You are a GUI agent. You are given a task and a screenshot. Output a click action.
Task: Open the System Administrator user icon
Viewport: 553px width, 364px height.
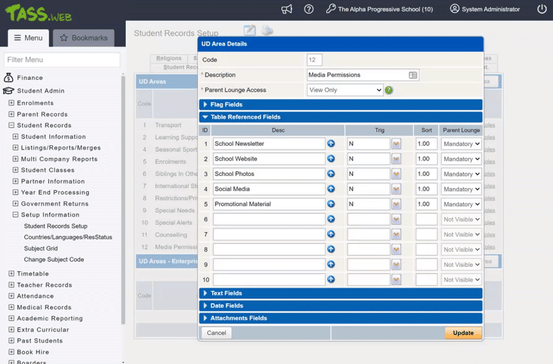tap(455, 9)
